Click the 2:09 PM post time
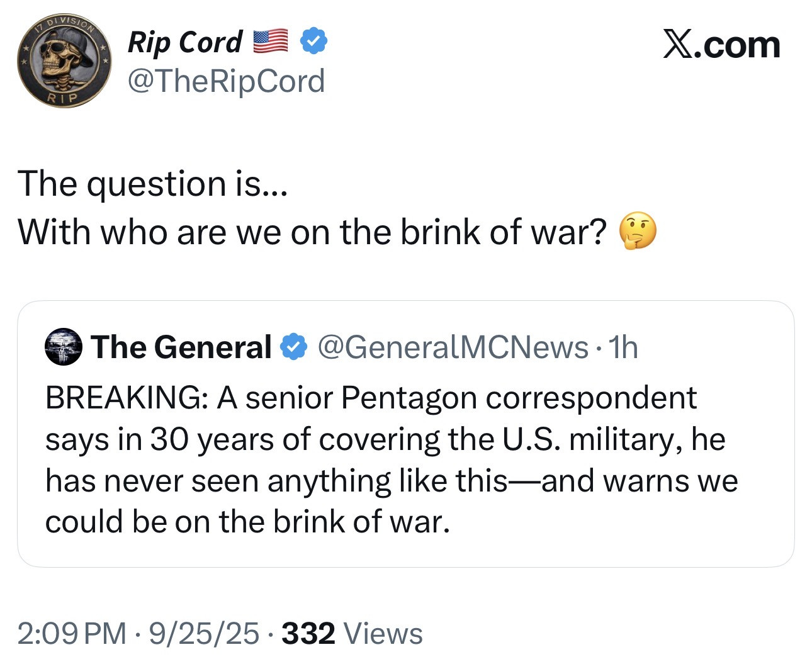 (72, 633)
